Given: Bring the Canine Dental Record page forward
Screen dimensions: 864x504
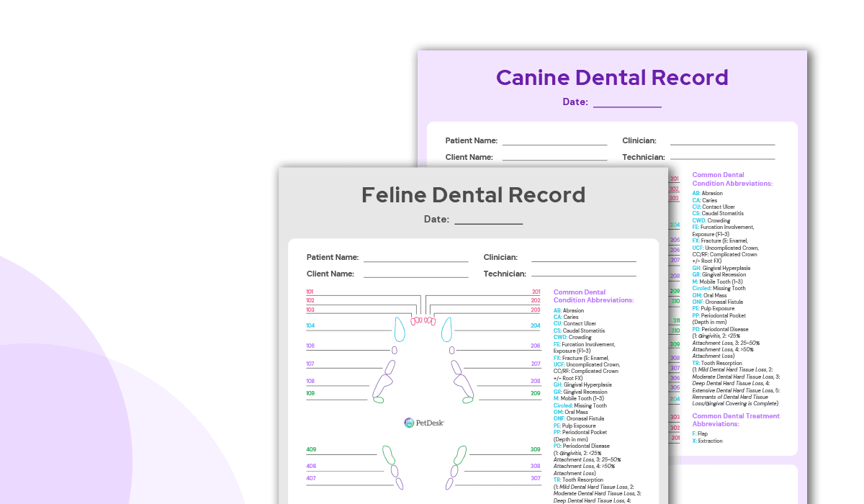Looking at the screenshot, I should (612, 77).
